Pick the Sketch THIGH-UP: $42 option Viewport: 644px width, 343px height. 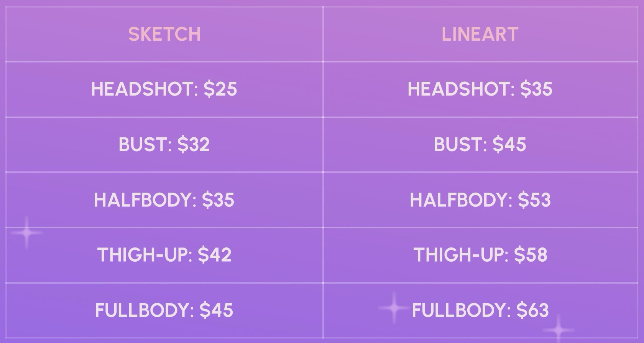pyautogui.click(x=164, y=255)
